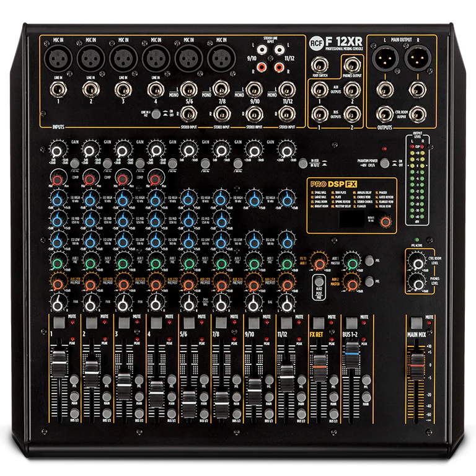Route the BUS 1-2 channel to MAIN

coord(366,397)
